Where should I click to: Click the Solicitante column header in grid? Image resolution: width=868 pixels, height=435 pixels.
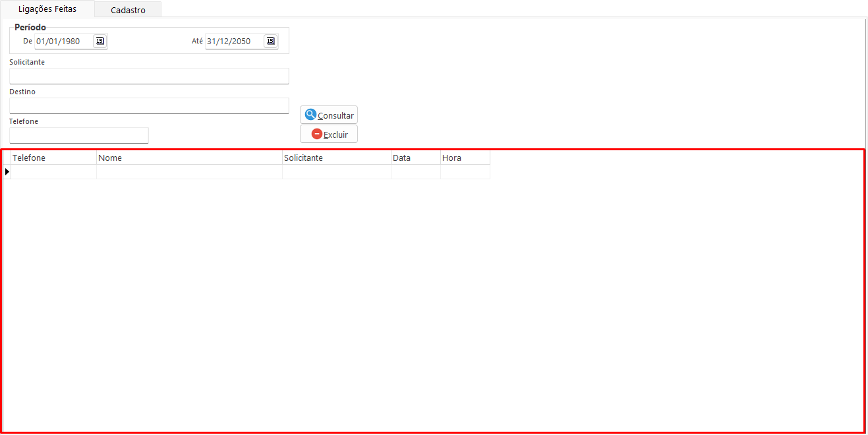[x=336, y=158]
